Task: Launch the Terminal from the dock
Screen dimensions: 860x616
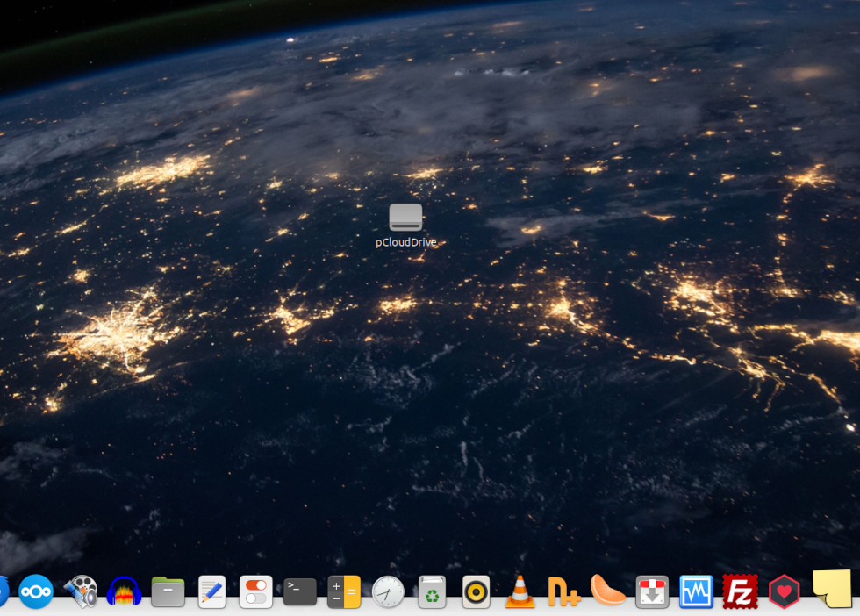Action: 299,592
